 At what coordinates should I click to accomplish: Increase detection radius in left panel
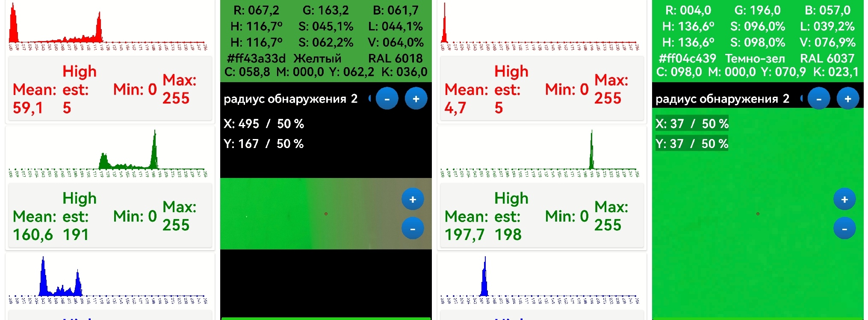[416, 99]
